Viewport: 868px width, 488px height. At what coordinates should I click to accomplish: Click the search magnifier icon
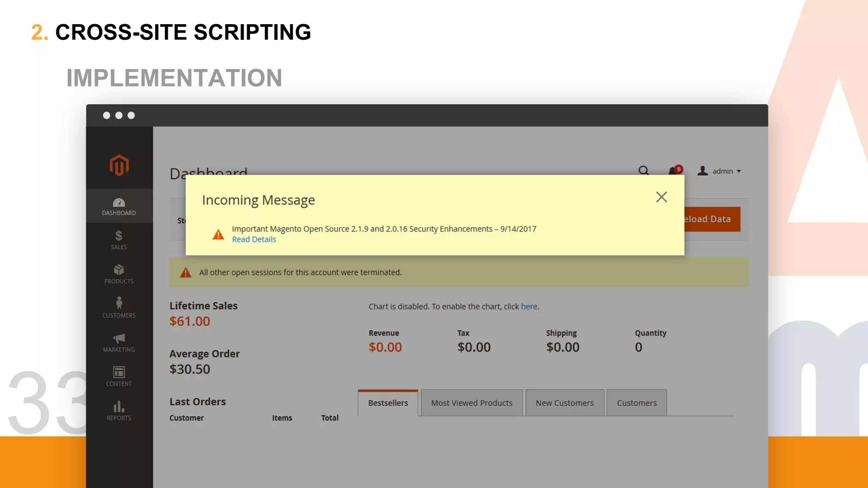tap(644, 171)
